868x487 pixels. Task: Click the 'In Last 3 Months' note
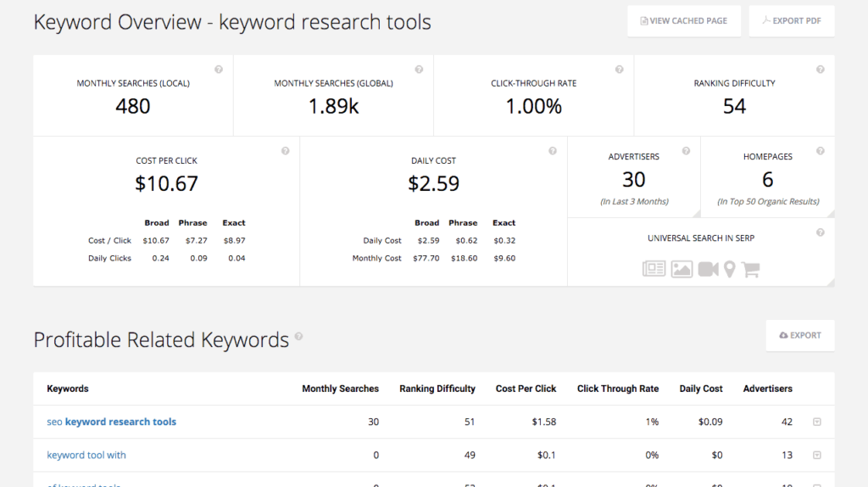[x=634, y=202]
